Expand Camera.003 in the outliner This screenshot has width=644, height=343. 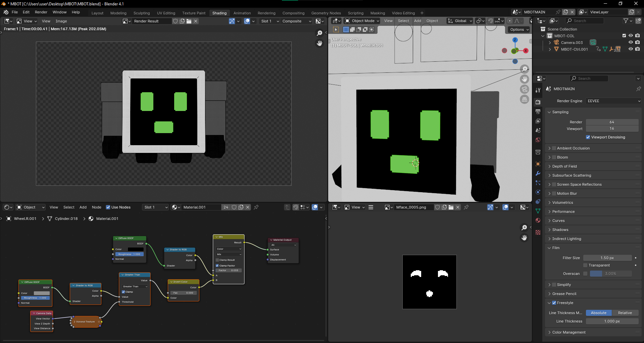point(550,43)
